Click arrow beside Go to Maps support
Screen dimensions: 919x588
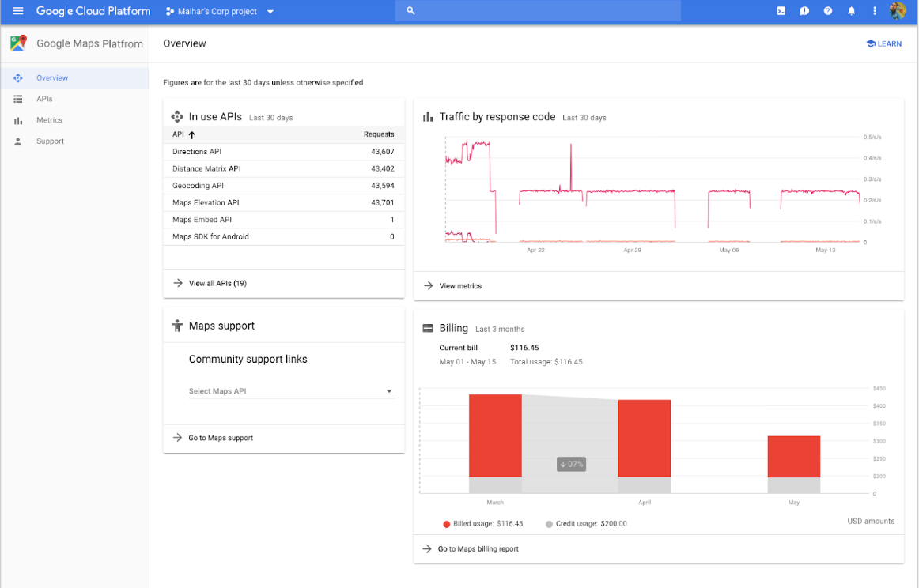pos(178,438)
